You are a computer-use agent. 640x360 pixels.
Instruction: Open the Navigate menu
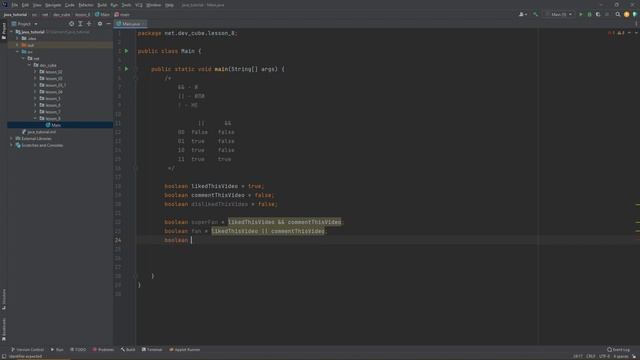53,5
